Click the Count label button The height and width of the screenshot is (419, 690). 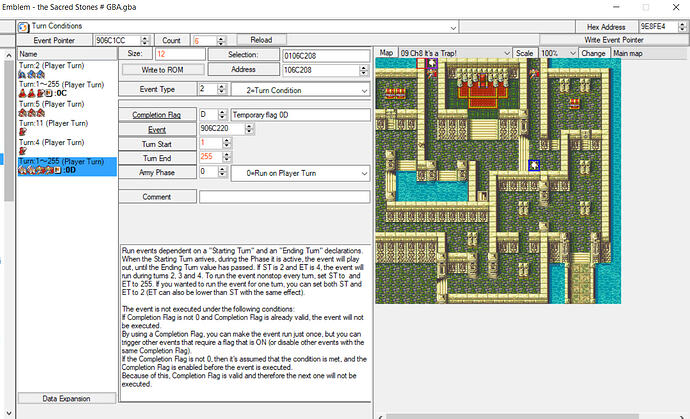point(171,40)
